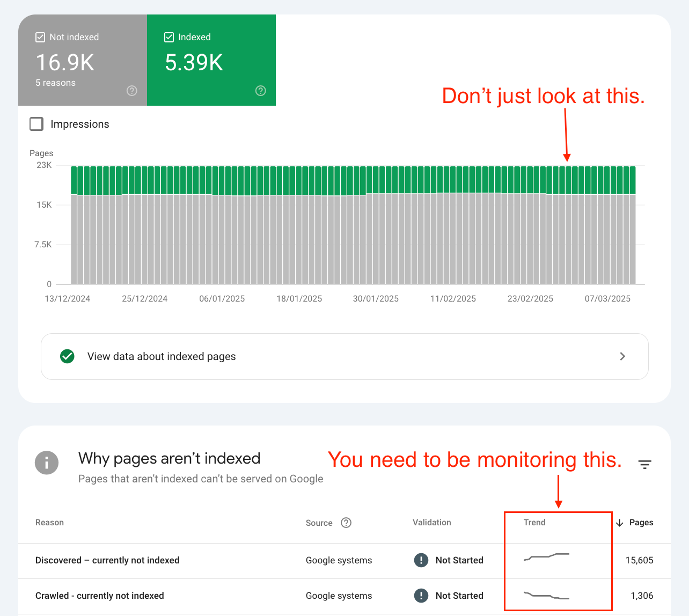The height and width of the screenshot is (616, 689).
Task: Open the Discovered – currently not indexed row
Action: pos(344,561)
